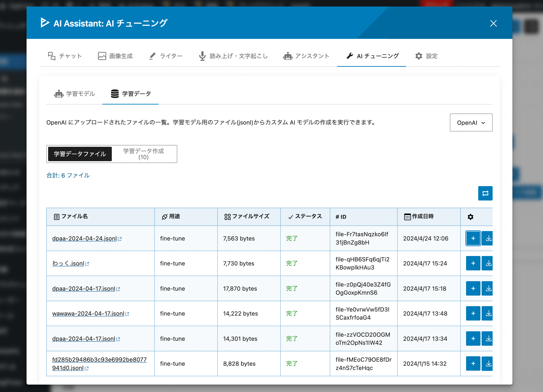Switch to the アシスタント tab
The image size is (543, 392).
pyautogui.click(x=306, y=56)
